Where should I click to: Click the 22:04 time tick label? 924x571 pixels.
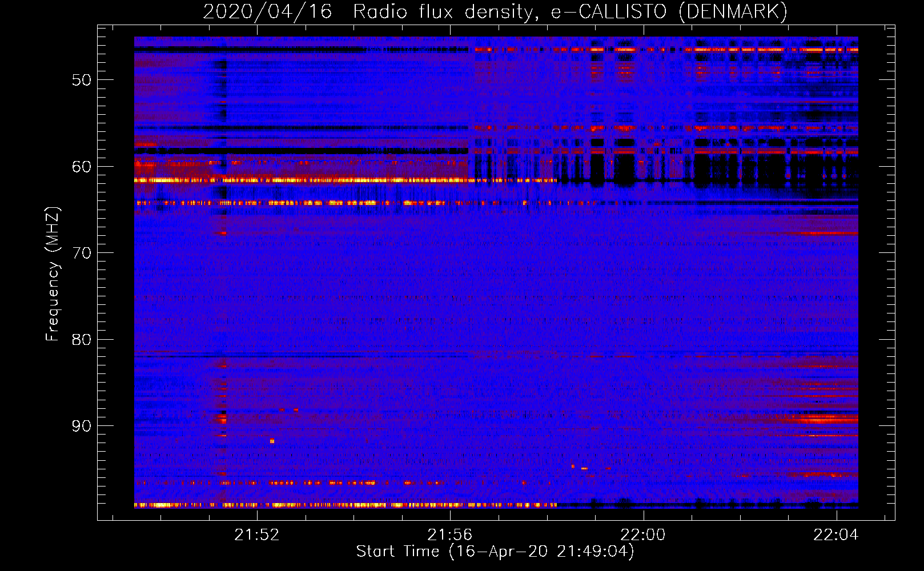(836, 535)
